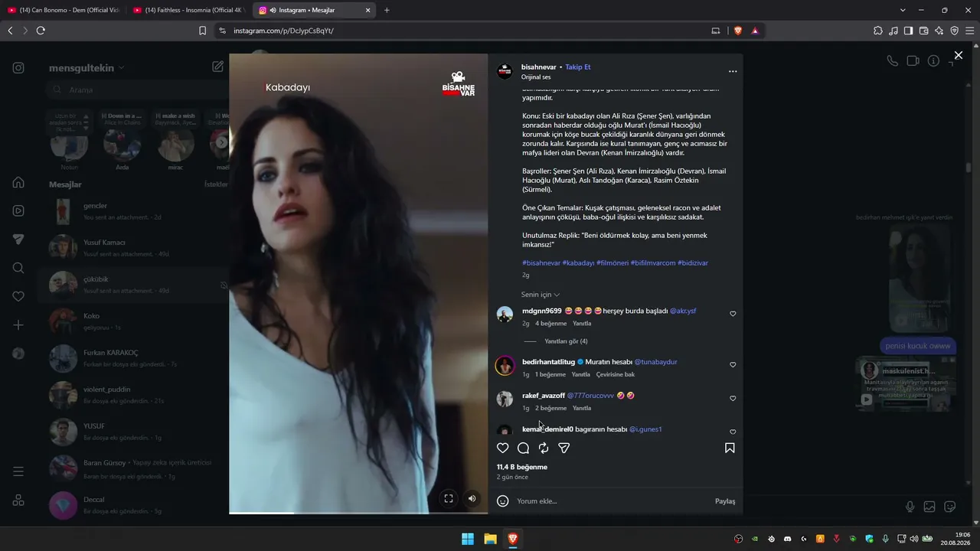
Task: Open the @tunabaydur mention
Action: [x=656, y=362]
